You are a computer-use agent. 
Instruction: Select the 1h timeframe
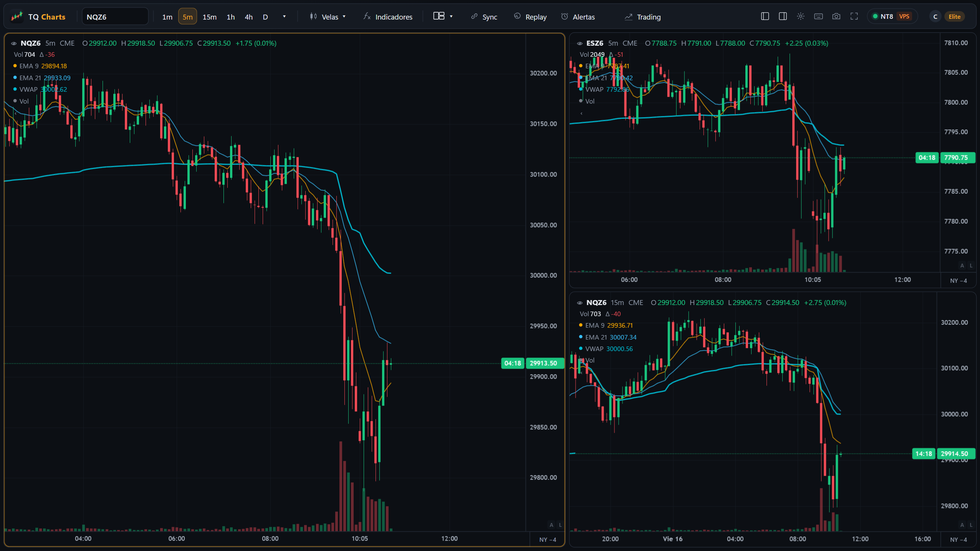[x=231, y=17]
